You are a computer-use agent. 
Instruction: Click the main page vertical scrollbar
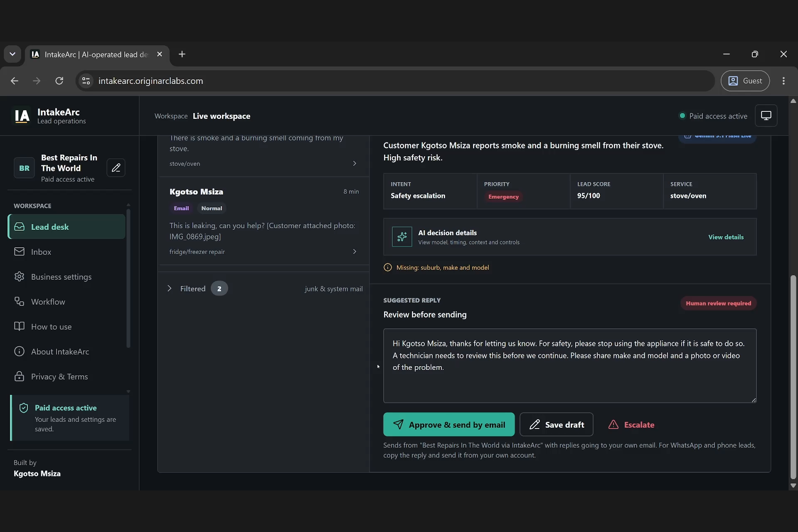tap(793, 377)
